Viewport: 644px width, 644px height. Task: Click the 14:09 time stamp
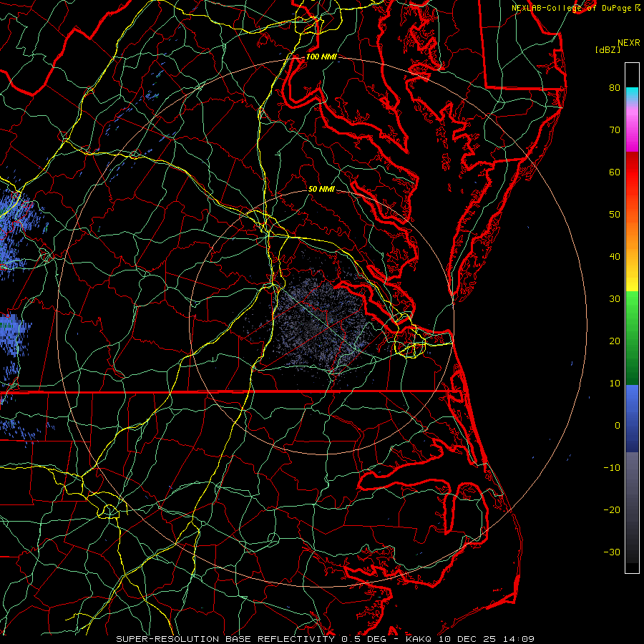point(517,639)
